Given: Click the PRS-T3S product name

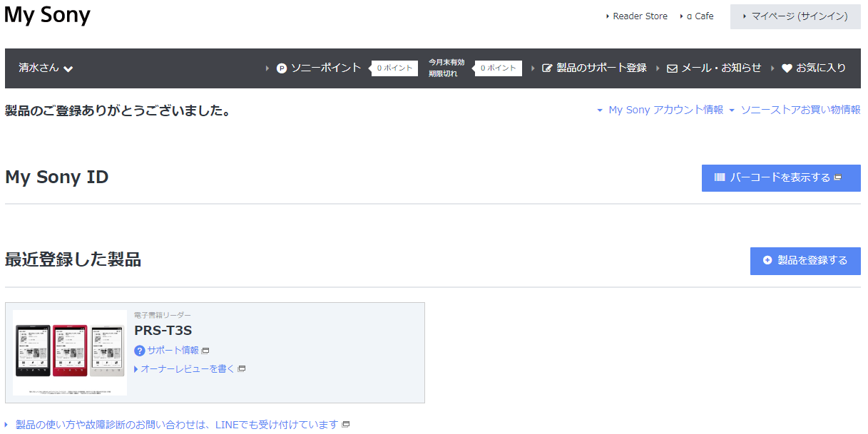Looking at the screenshot, I should [x=163, y=331].
